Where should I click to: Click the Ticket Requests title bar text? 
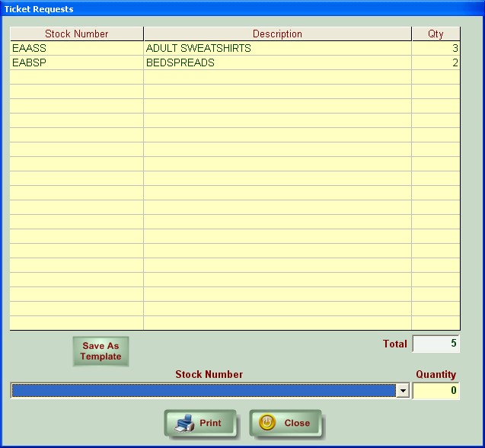(x=39, y=9)
